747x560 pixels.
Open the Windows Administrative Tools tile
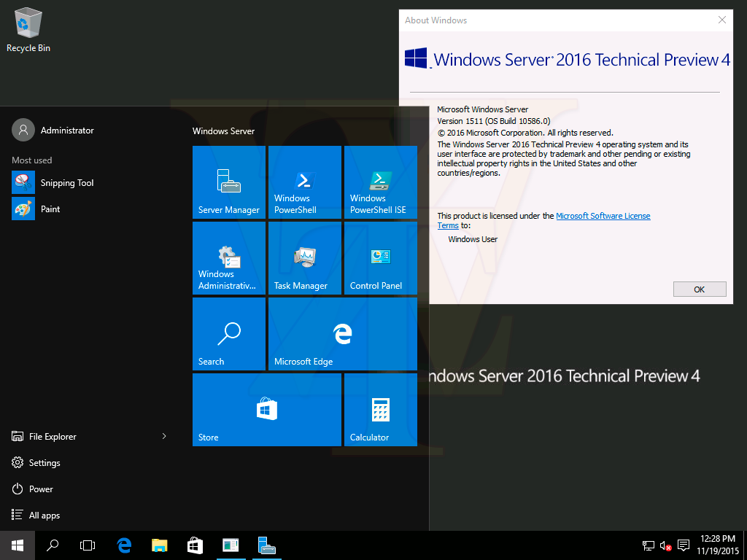click(229, 258)
